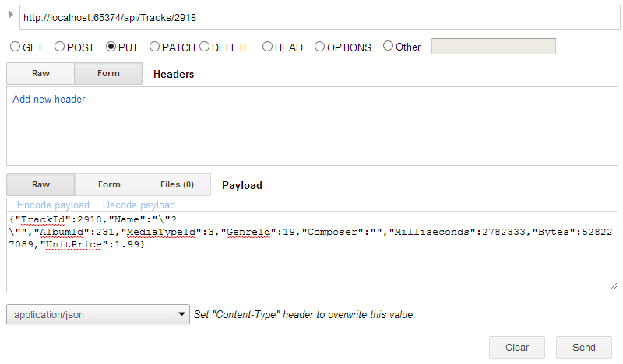The width and height of the screenshot is (623, 364).
Task: Click the Payload section heading
Action: (242, 185)
